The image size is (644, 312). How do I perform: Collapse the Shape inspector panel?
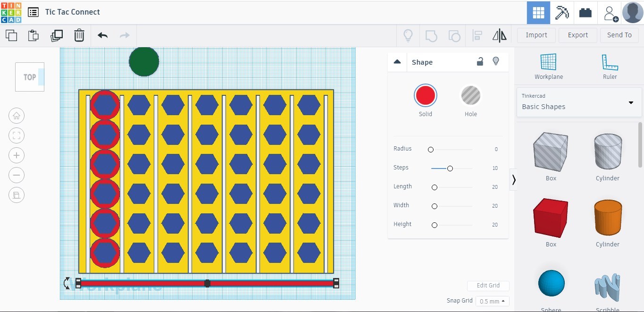click(x=397, y=62)
